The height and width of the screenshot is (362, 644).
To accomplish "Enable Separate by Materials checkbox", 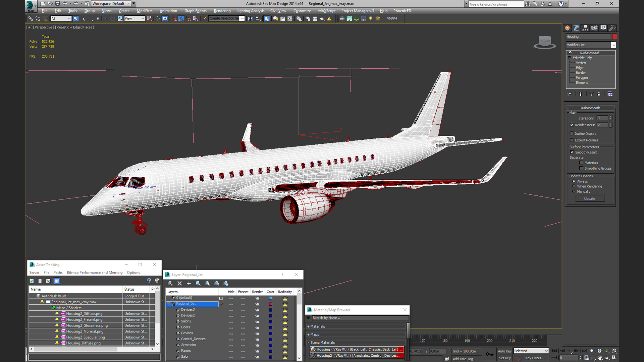I will (x=581, y=163).
